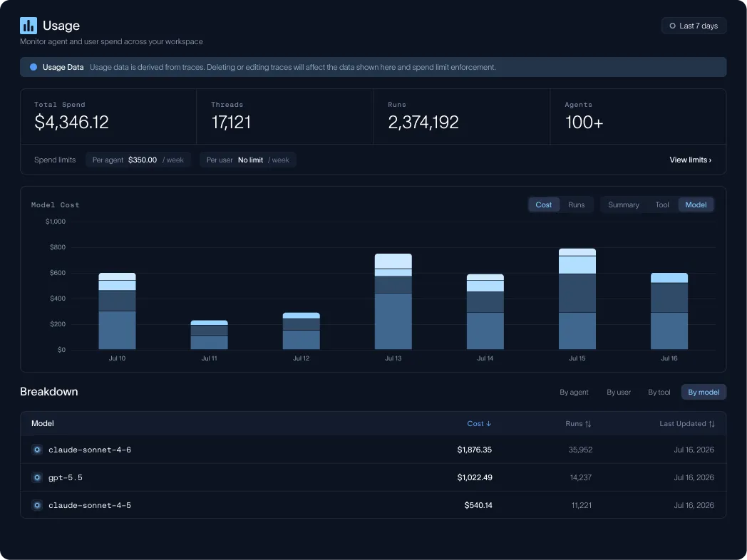Select the Summary chart tab
The height and width of the screenshot is (560, 747).
pos(623,204)
